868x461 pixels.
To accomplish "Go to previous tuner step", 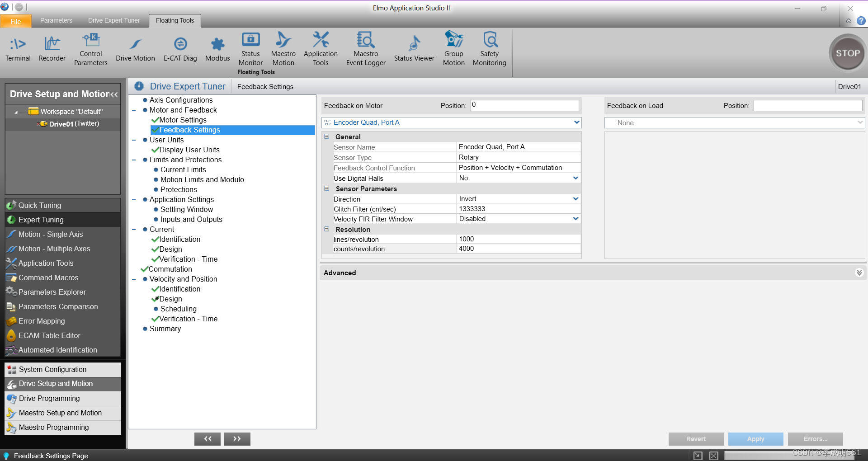I will point(208,439).
